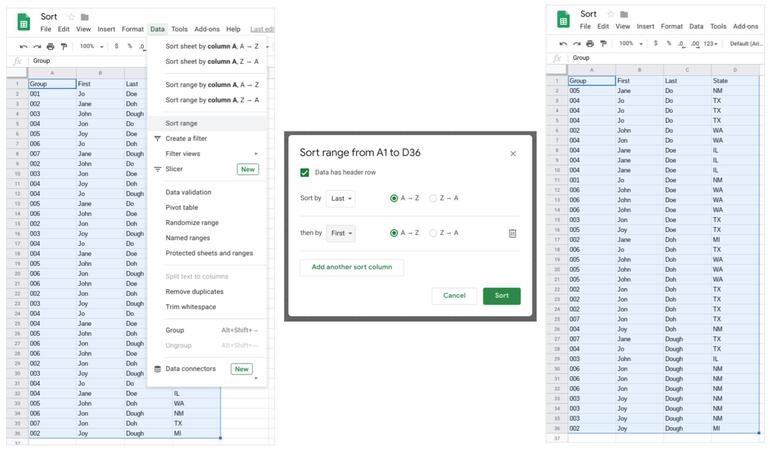Delete the 'then by' sort rule with trash icon
Viewport: 770px width, 450px height.
[x=512, y=233]
